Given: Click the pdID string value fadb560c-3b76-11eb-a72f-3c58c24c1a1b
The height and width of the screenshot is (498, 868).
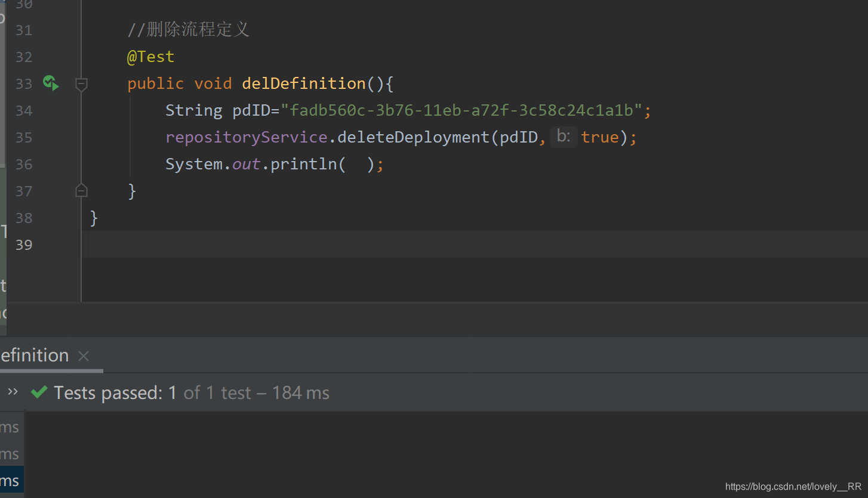Looking at the screenshot, I should [461, 110].
